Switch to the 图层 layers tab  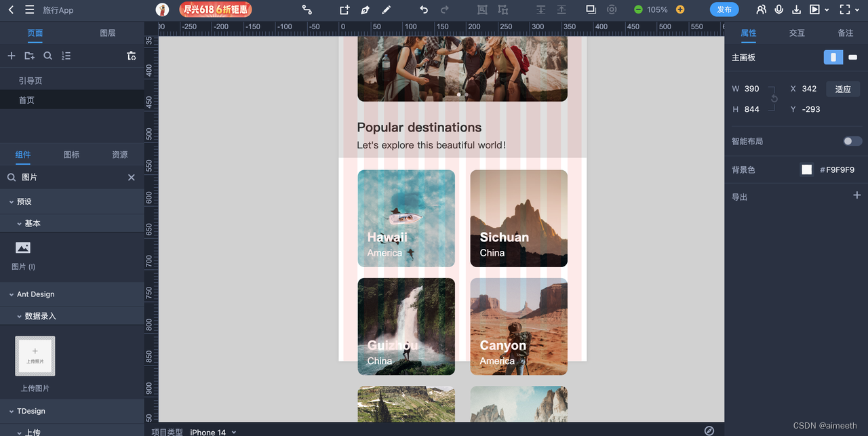(108, 33)
